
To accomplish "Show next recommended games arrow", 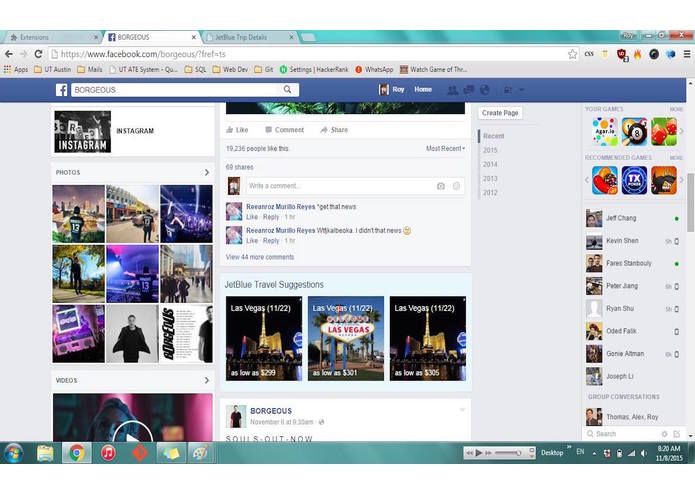I will click(x=682, y=180).
